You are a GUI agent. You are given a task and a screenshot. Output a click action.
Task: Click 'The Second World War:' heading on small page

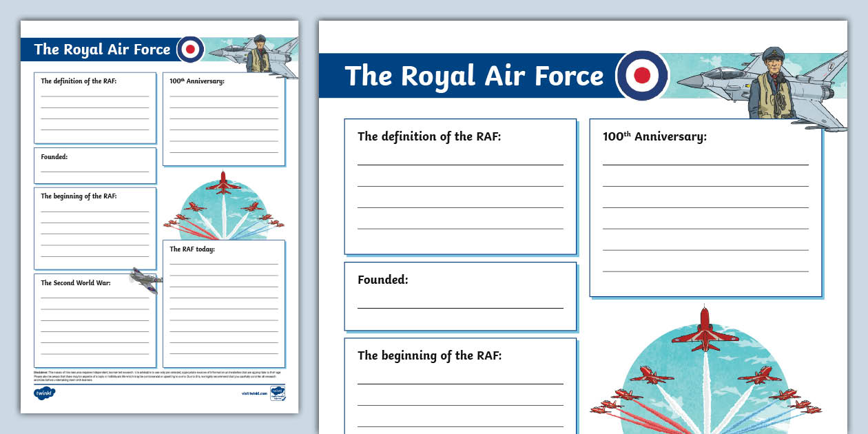[75, 282]
